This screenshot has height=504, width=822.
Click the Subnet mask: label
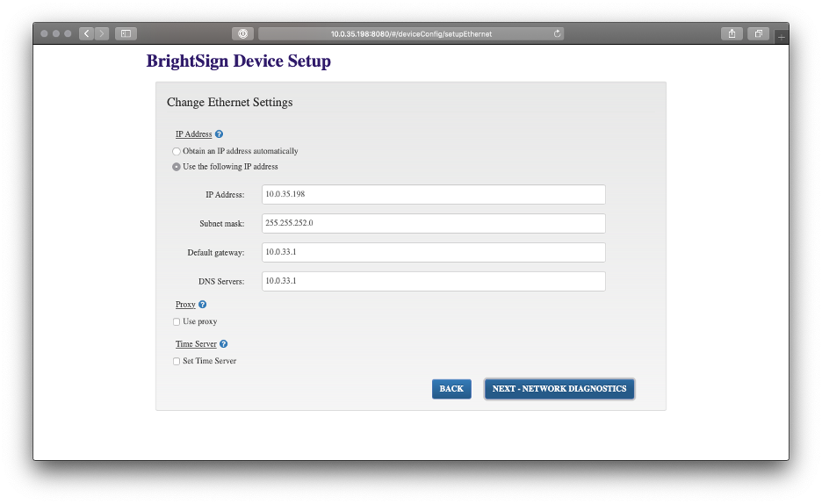tap(222, 224)
